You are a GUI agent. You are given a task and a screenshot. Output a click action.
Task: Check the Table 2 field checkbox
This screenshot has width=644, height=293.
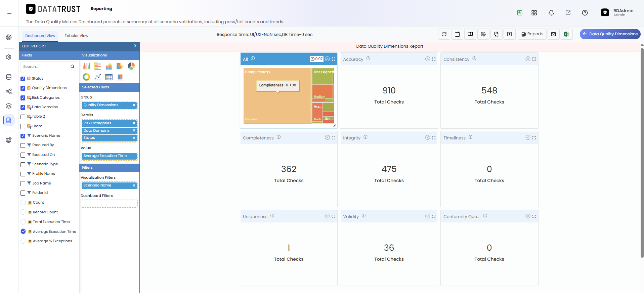click(23, 117)
